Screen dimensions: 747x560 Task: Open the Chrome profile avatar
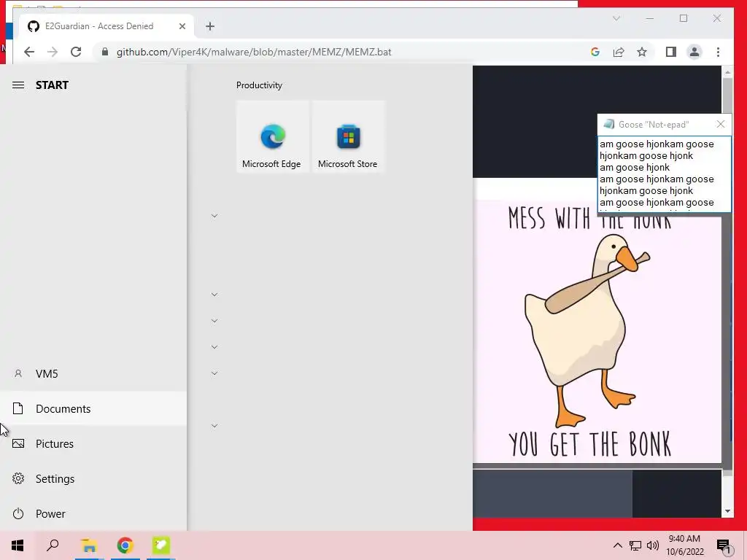[x=694, y=52]
